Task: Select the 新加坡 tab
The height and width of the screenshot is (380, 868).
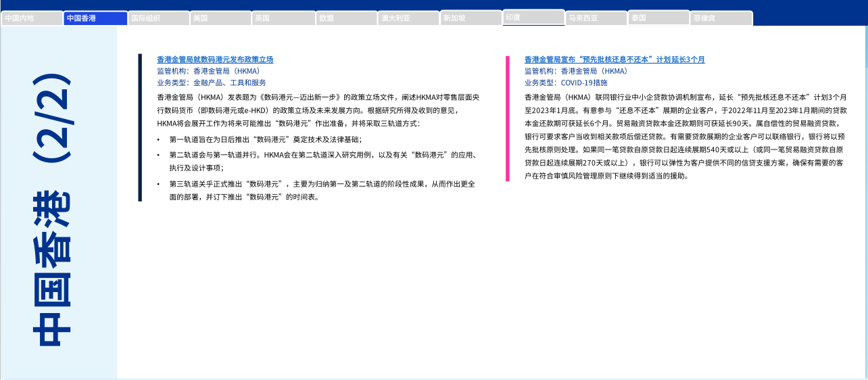Action: click(471, 18)
